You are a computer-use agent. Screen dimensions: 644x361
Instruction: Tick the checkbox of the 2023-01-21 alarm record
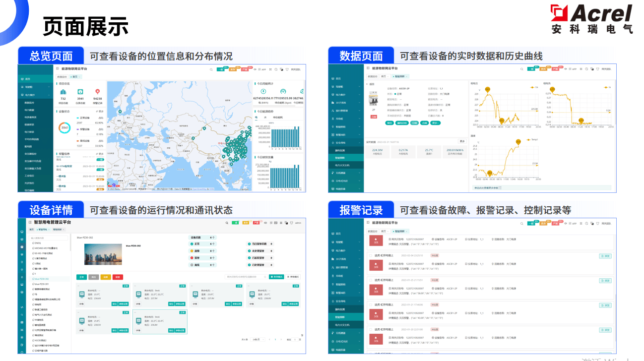[370, 304]
